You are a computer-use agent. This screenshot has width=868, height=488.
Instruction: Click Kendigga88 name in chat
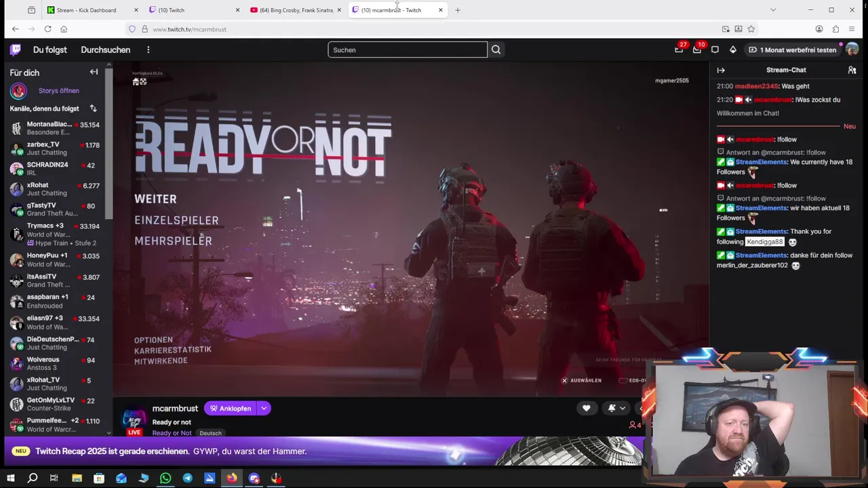(x=764, y=242)
